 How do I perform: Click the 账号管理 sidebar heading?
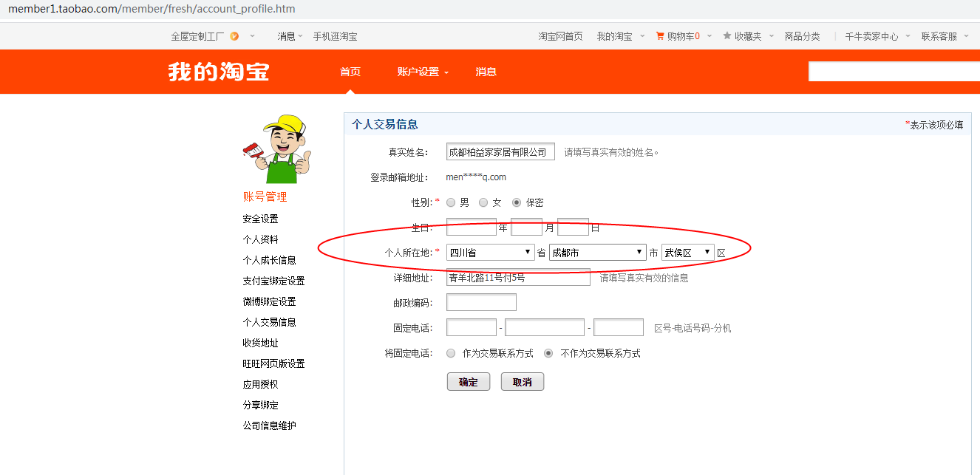click(x=265, y=197)
